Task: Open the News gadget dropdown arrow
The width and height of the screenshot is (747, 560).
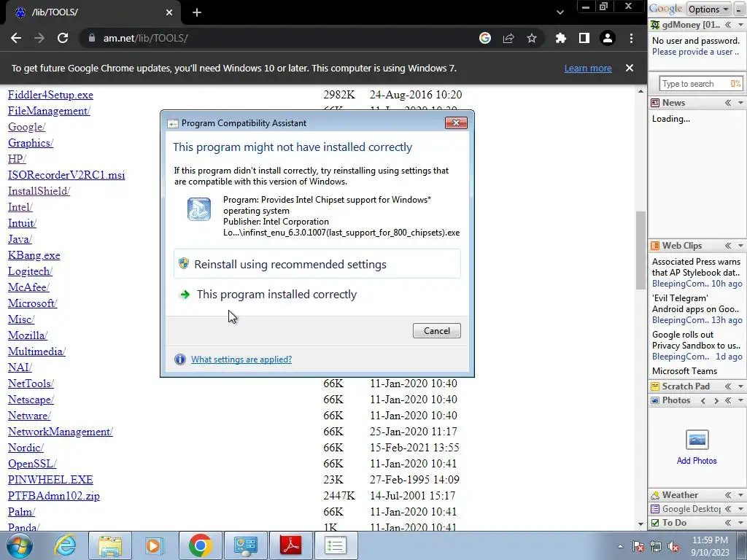Action: point(741,103)
